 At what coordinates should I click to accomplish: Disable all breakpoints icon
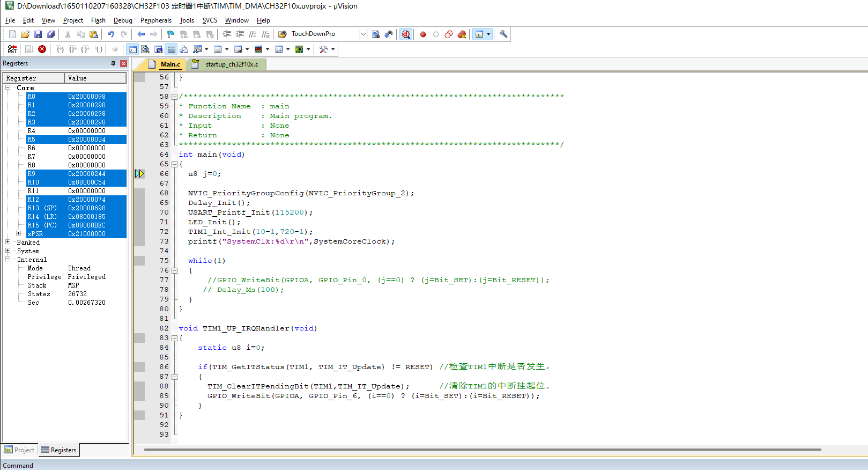(x=449, y=34)
